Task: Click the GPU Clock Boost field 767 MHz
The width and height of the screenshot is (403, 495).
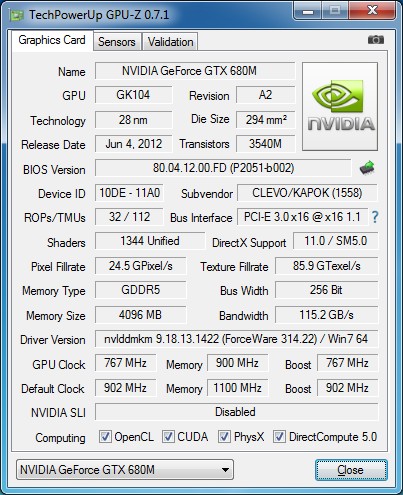Action: click(348, 363)
